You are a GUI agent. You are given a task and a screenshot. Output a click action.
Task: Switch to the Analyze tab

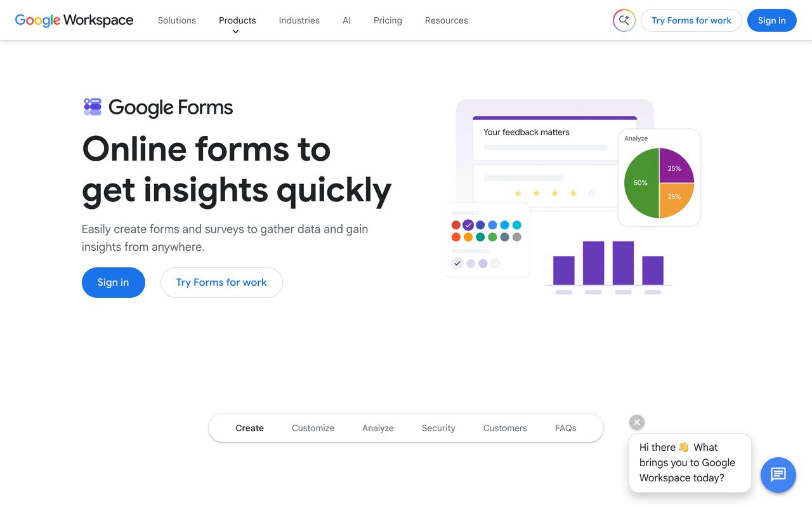click(378, 428)
